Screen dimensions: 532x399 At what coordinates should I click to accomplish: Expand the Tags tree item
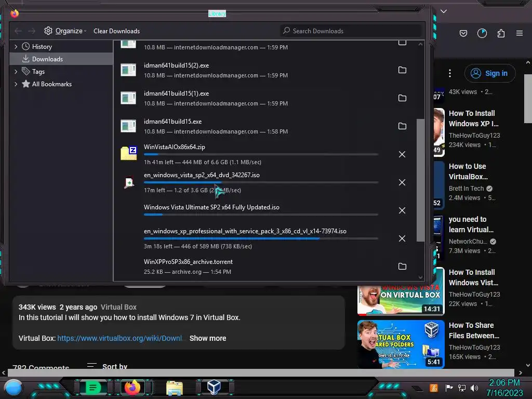pyautogui.click(x=16, y=71)
